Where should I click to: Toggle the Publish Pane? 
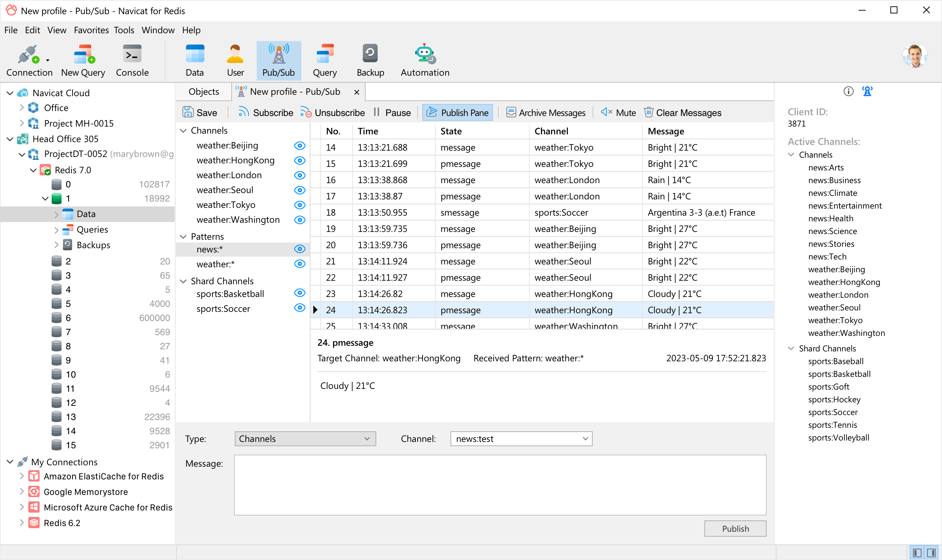[458, 112]
